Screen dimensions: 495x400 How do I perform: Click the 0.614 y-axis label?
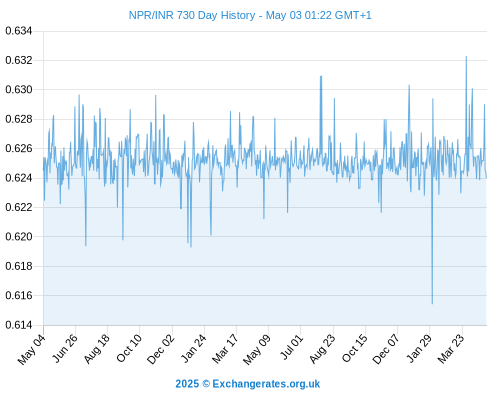pyautogui.click(x=19, y=325)
